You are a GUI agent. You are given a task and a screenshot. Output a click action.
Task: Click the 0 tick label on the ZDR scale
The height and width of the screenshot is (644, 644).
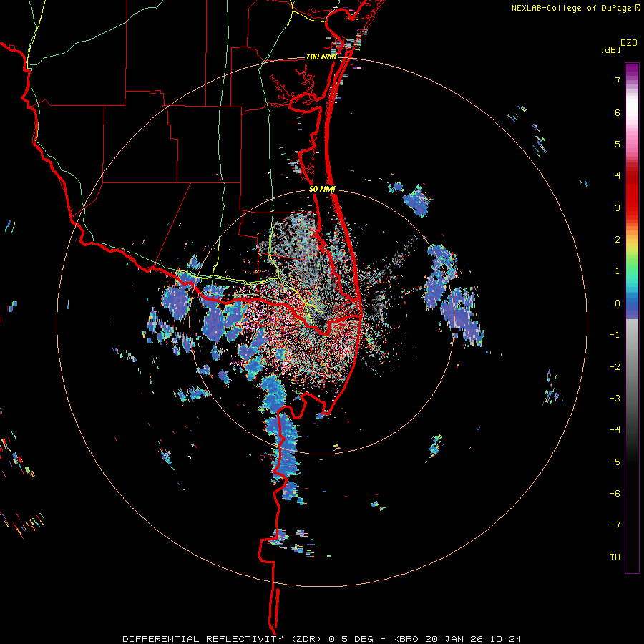pyautogui.click(x=618, y=303)
